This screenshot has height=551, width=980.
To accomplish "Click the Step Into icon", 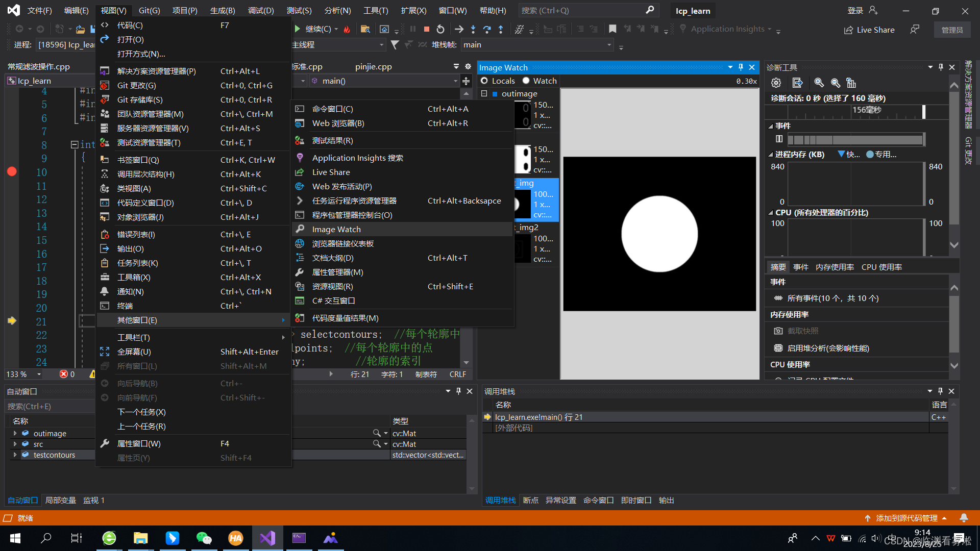I will [x=473, y=29].
